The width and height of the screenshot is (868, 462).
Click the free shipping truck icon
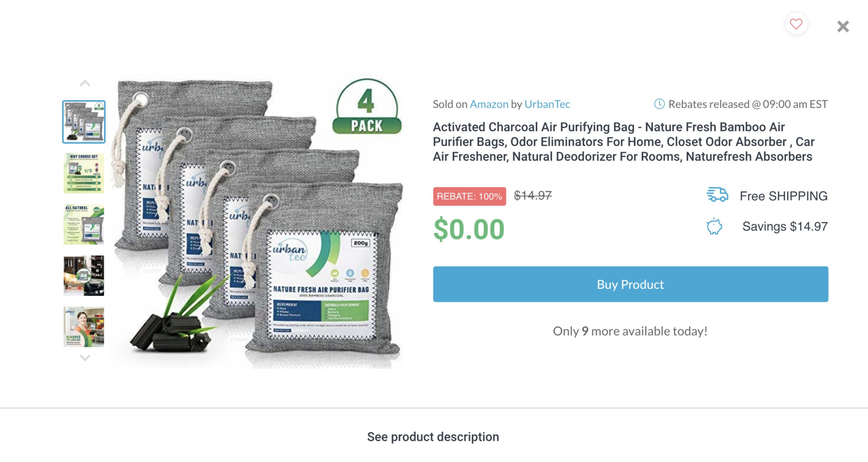click(x=717, y=195)
